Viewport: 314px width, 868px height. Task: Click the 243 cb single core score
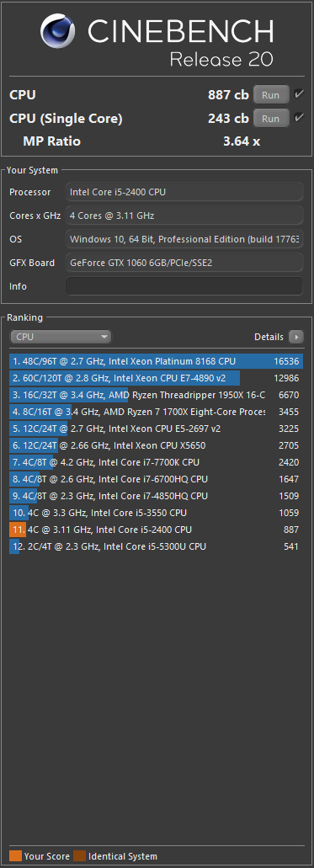point(228,118)
